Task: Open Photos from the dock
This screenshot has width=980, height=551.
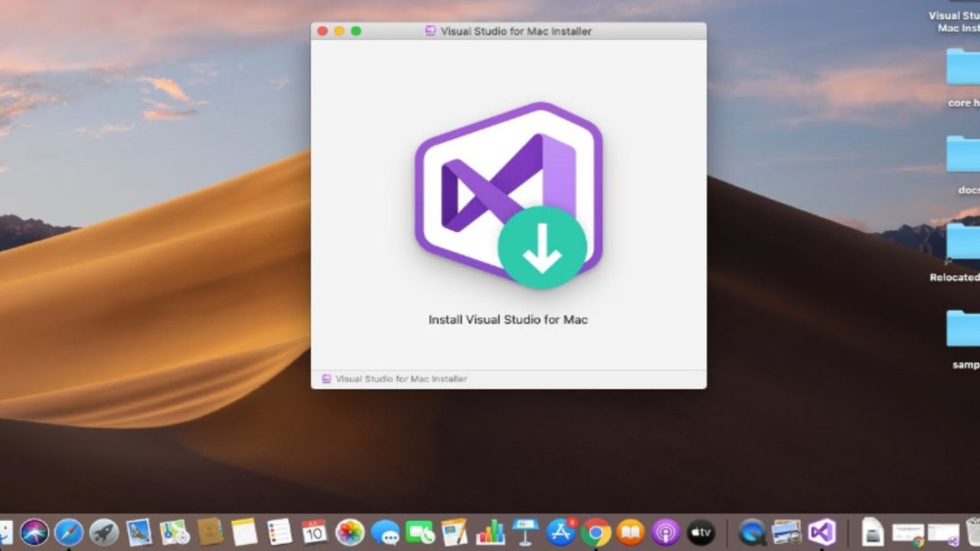Action: pos(350,531)
